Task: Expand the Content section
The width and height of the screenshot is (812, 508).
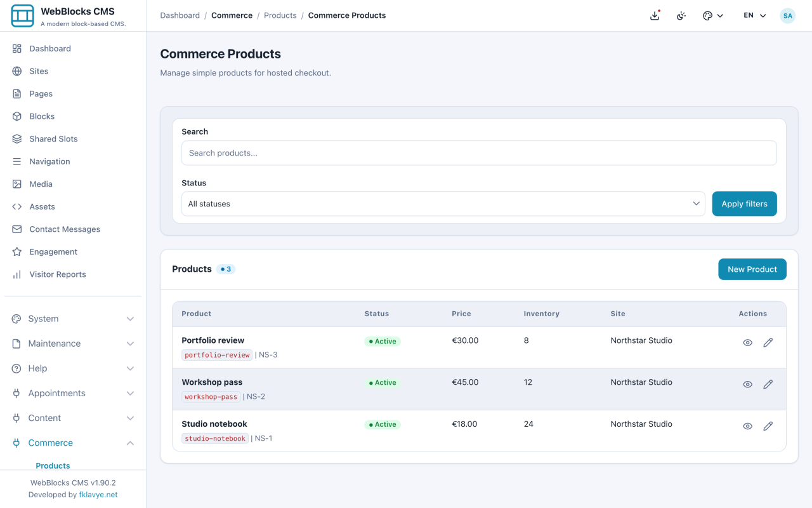Action: 73,418
